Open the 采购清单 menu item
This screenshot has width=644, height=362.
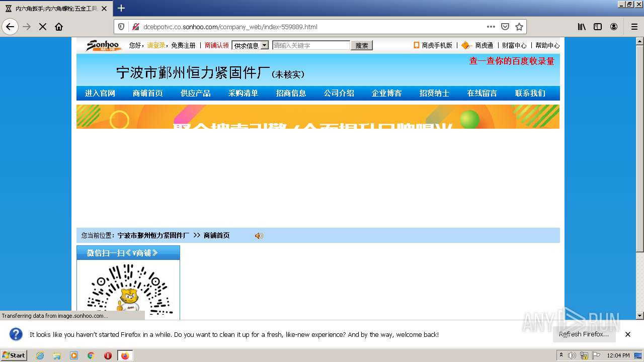point(244,93)
